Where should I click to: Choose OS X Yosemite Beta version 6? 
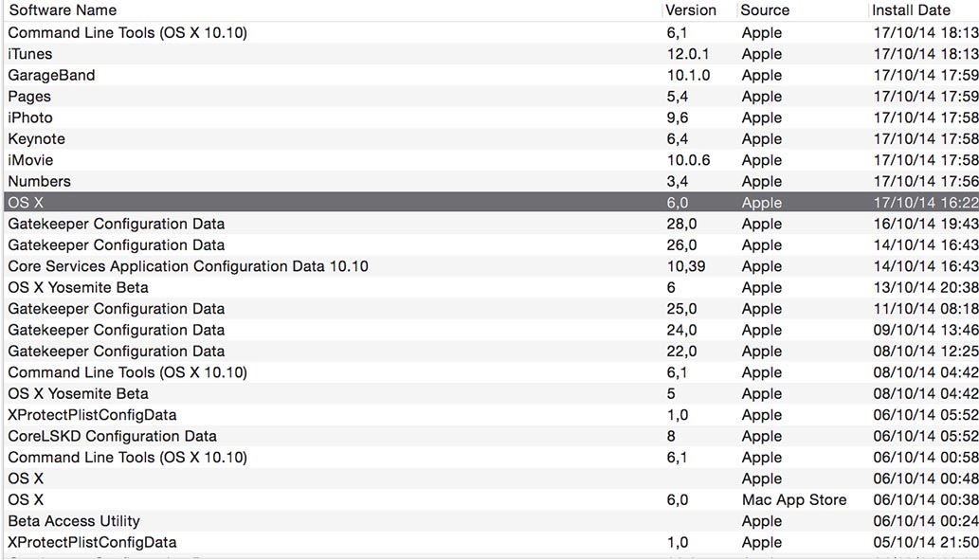(x=491, y=287)
